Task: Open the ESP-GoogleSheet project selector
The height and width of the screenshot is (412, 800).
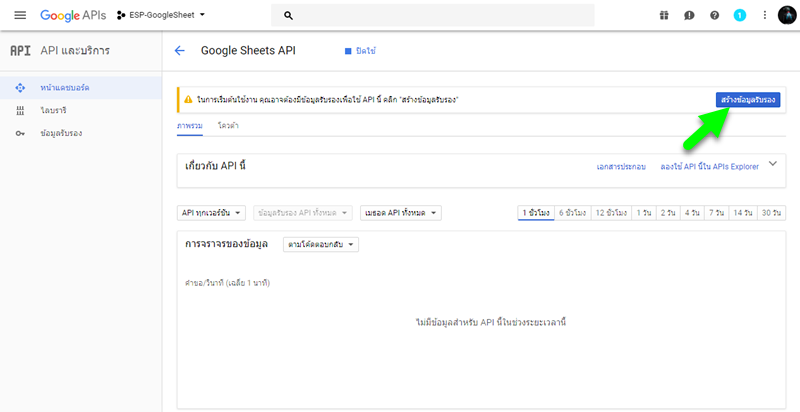Action: [x=161, y=15]
